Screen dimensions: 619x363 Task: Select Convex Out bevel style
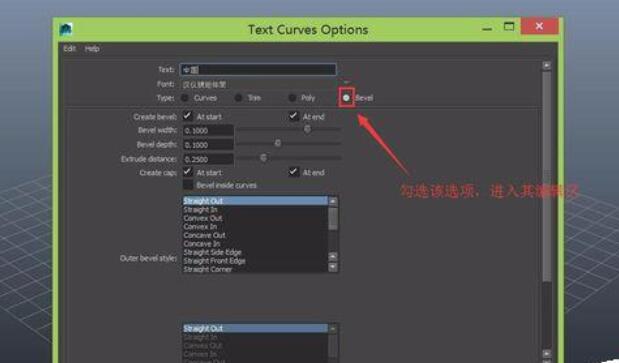point(203,218)
